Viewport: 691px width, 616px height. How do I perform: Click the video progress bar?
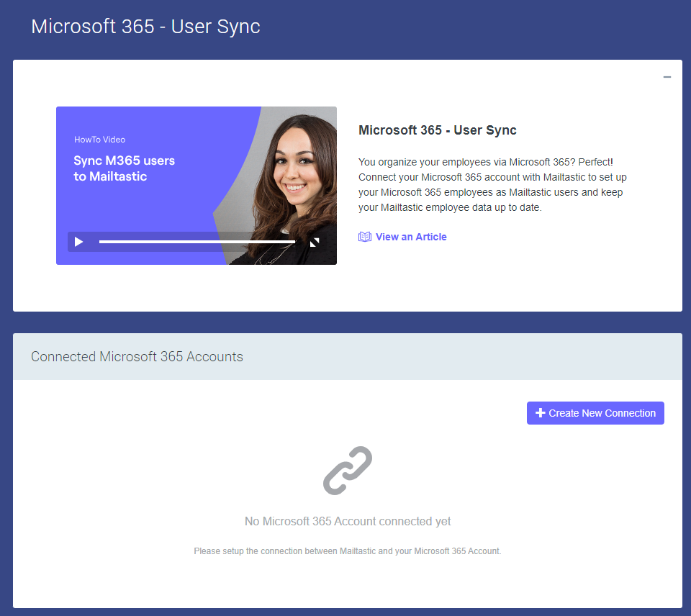tap(197, 242)
